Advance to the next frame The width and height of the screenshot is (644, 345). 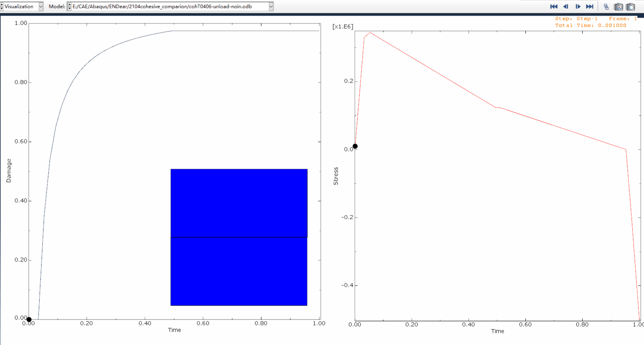578,6
